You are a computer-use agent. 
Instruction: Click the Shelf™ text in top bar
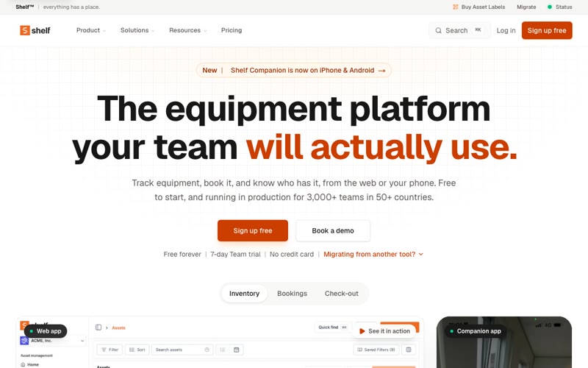point(25,7)
